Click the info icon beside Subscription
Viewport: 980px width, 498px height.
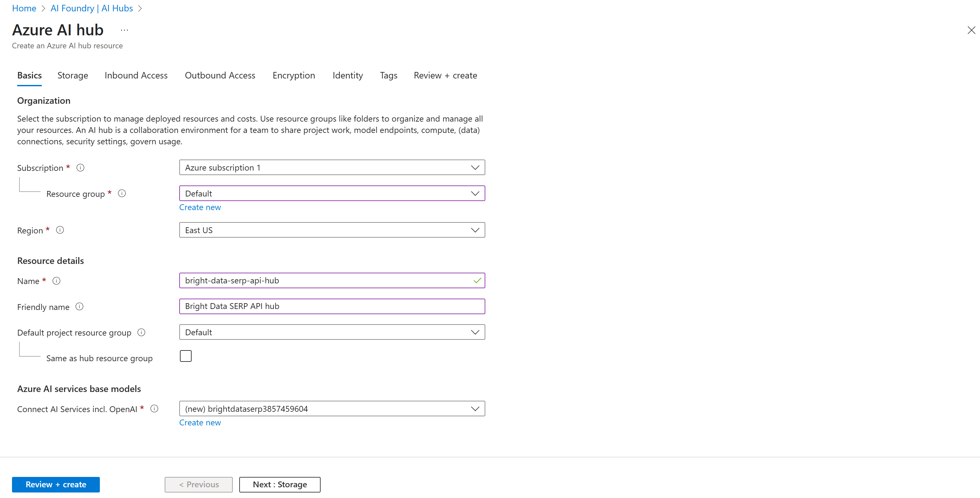80,167
